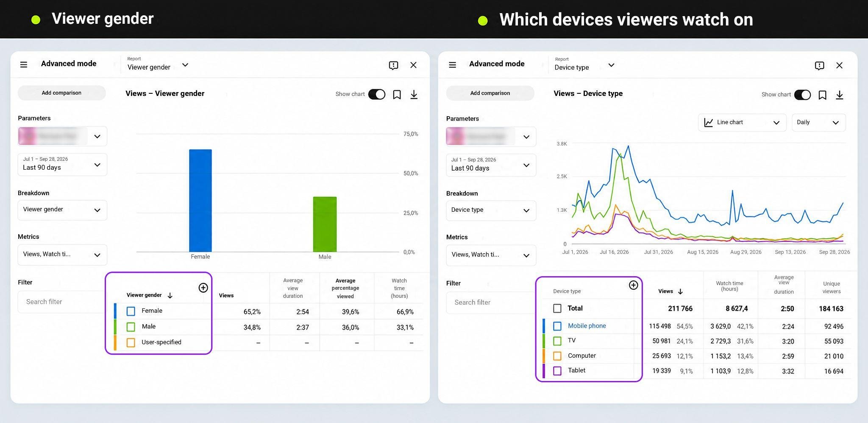Click Add comparison in Device type panel
Image resolution: width=868 pixels, height=423 pixels.
490,93
